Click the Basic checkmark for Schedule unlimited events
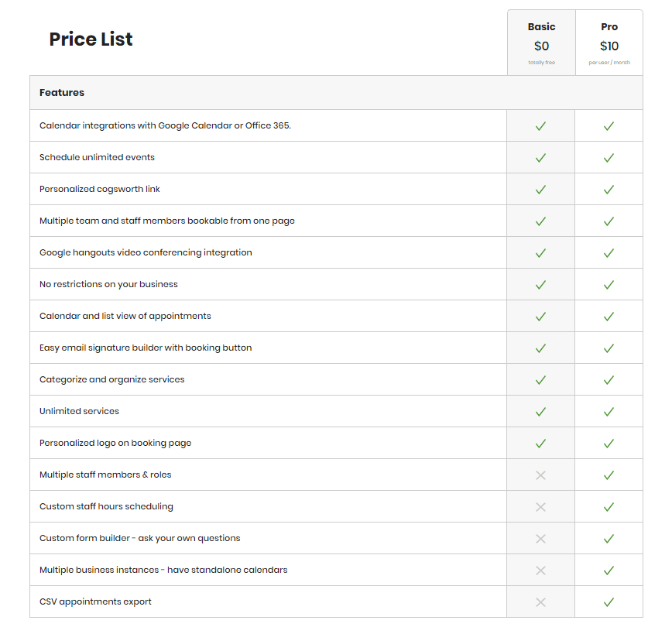Image resolution: width=672 pixels, height=634 pixels. pyautogui.click(x=540, y=158)
